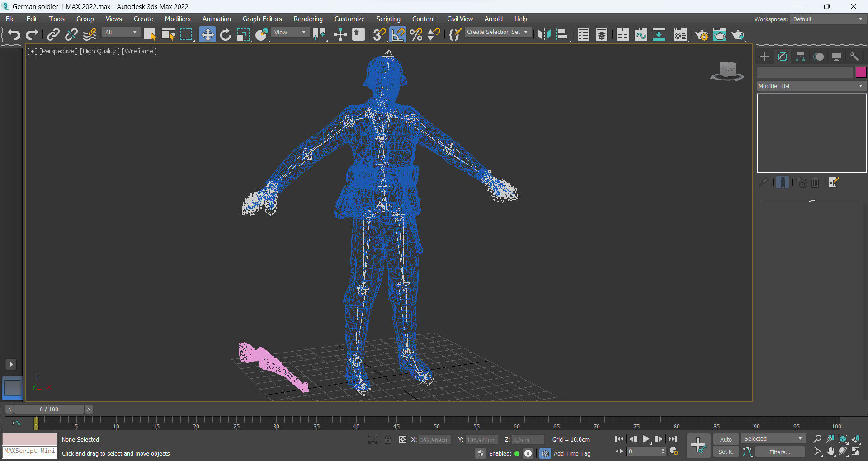This screenshot has height=461, width=868.
Task: Toggle Isolate Selection in status bar
Action: pyautogui.click(x=373, y=439)
